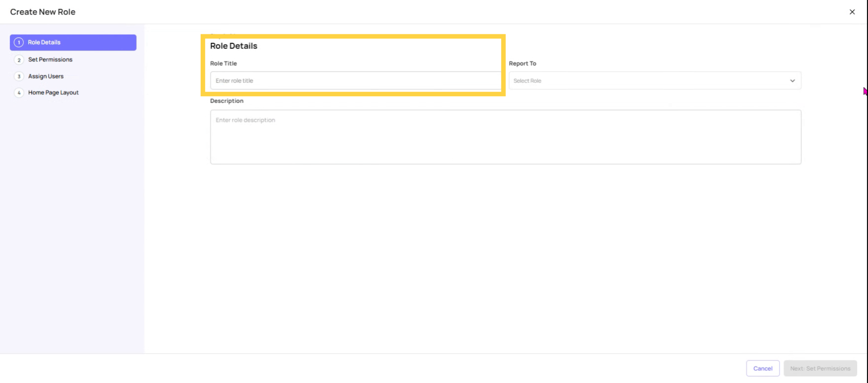Expand the Select Role chevron arrow
The image size is (868, 383).
coord(792,81)
